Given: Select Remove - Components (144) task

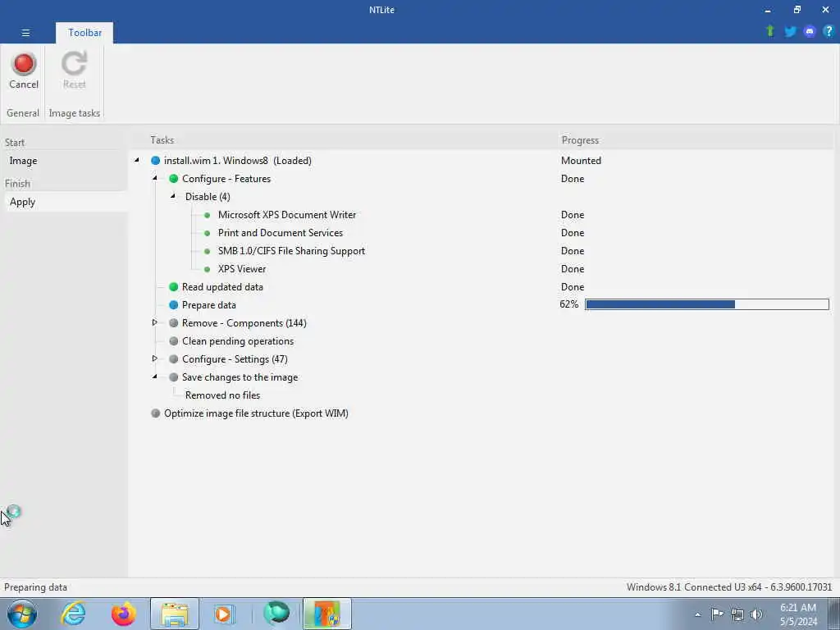Looking at the screenshot, I should [244, 323].
